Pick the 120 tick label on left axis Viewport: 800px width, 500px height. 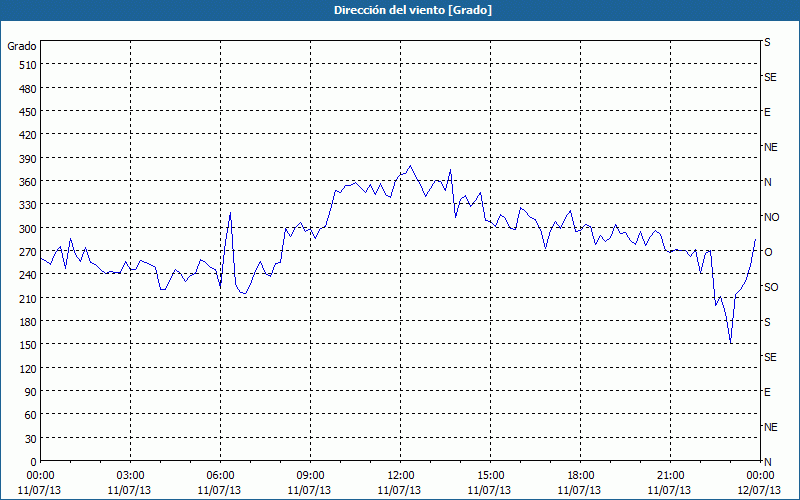pos(28,368)
